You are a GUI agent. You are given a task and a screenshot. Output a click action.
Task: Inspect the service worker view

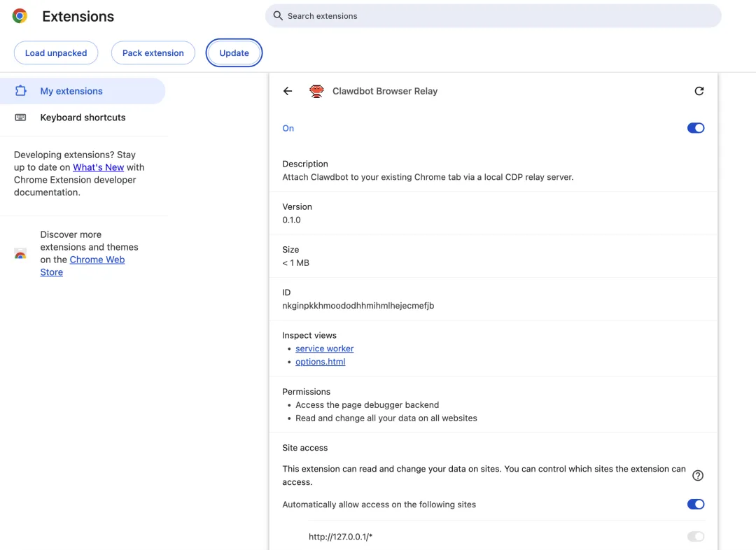tap(324, 348)
